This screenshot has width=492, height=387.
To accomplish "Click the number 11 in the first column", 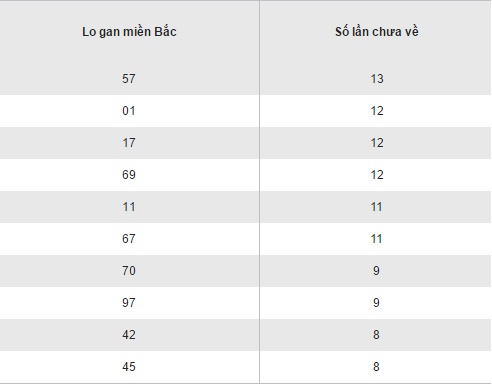I will [129, 207].
